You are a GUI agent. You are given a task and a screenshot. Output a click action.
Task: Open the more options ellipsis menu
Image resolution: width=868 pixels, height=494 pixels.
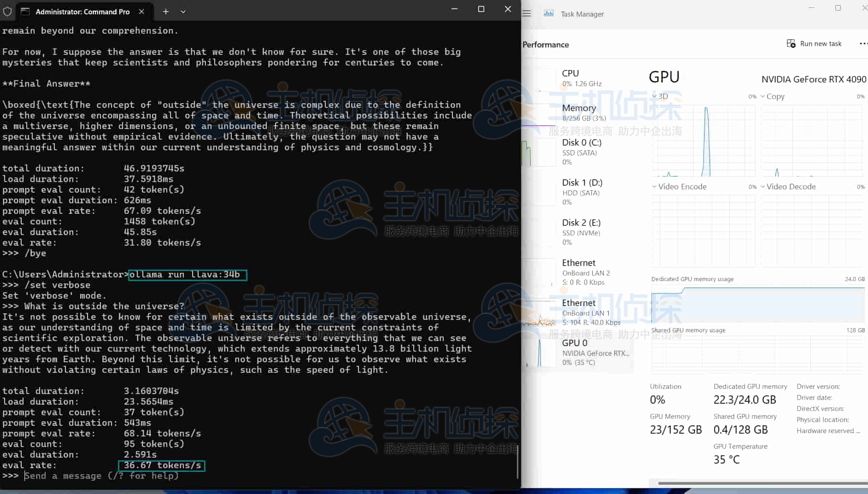(864, 43)
